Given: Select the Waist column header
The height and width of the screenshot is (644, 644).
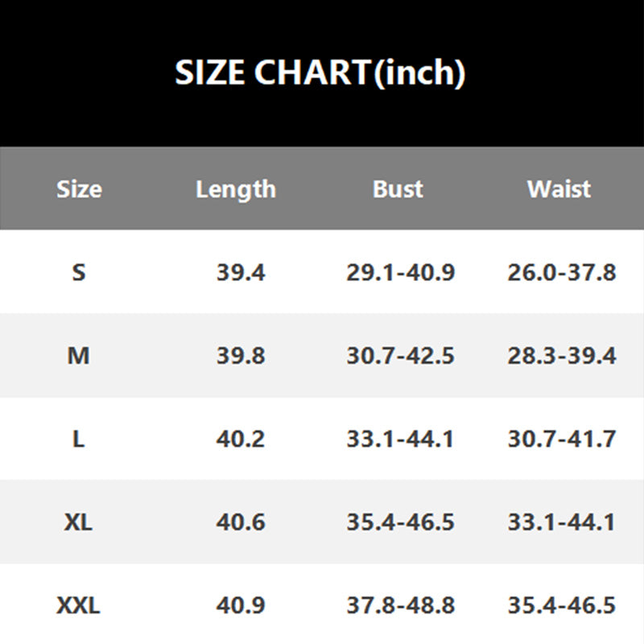Looking at the screenshot, I should 559,189.
